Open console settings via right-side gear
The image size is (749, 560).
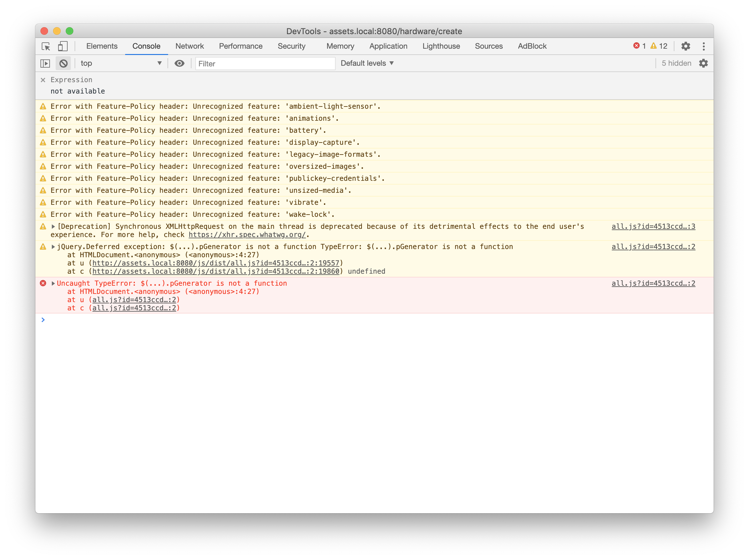703,63
